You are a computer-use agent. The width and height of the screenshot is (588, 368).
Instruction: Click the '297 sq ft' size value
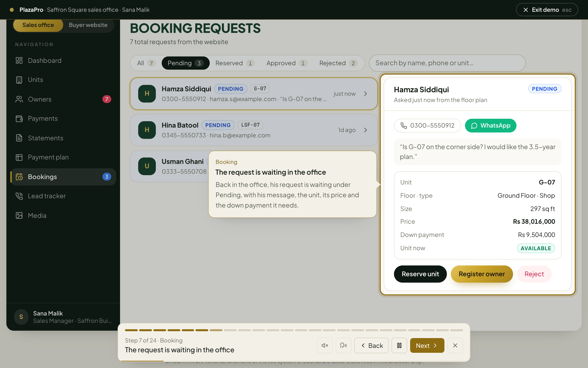(x=543, y=209)
